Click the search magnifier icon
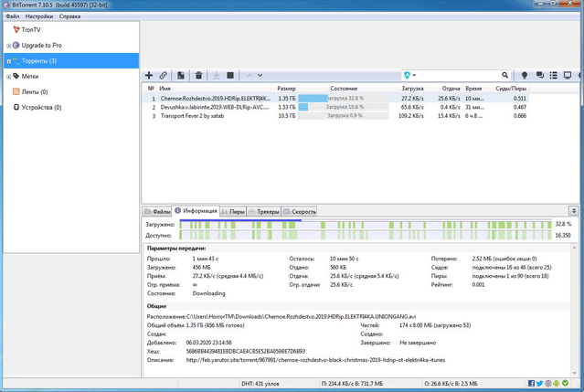The height and width of the screenshot is (392, 584). [504, 75]
